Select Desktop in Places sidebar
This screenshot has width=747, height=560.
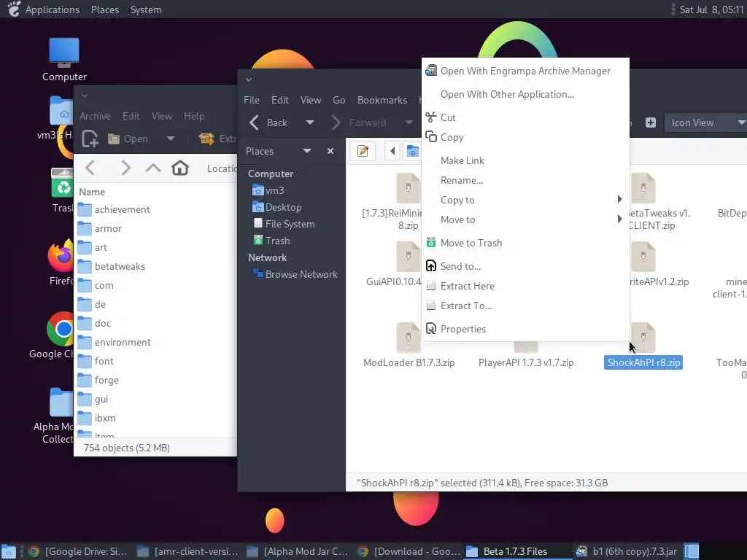276,207
